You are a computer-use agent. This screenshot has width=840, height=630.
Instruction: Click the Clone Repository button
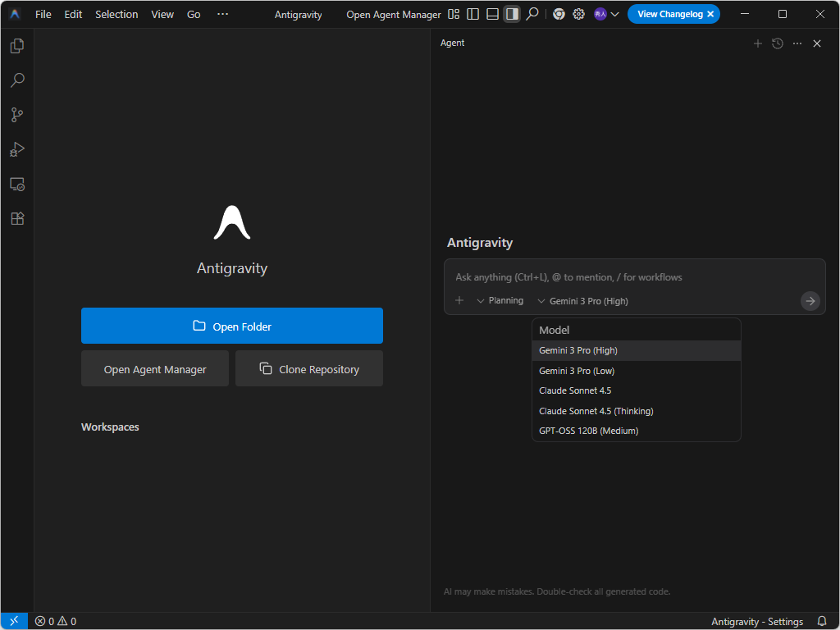(x=308, y=368)
